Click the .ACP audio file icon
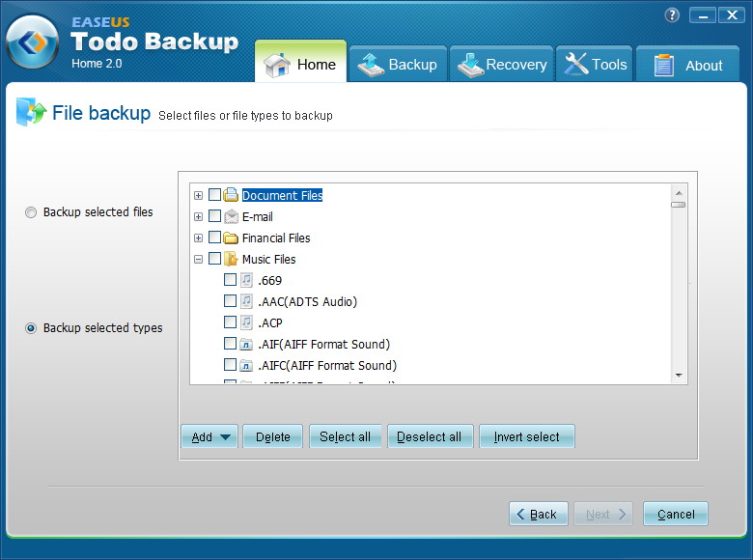The height and width of the screenshot is (560, 753). pyautogui.click(x=246, y=322)
